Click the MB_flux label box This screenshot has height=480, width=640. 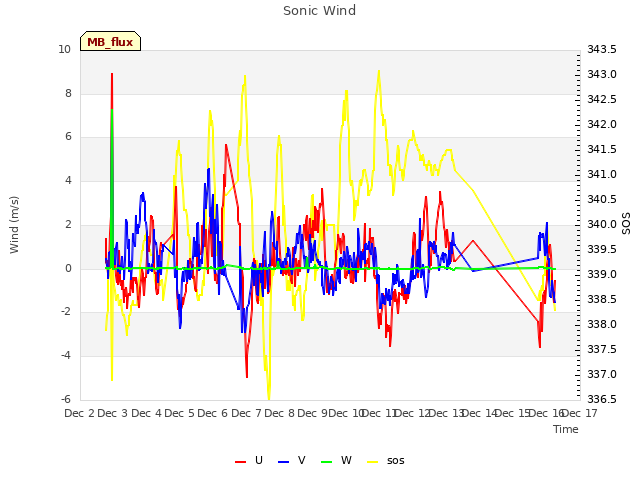[x=110, y=41]
